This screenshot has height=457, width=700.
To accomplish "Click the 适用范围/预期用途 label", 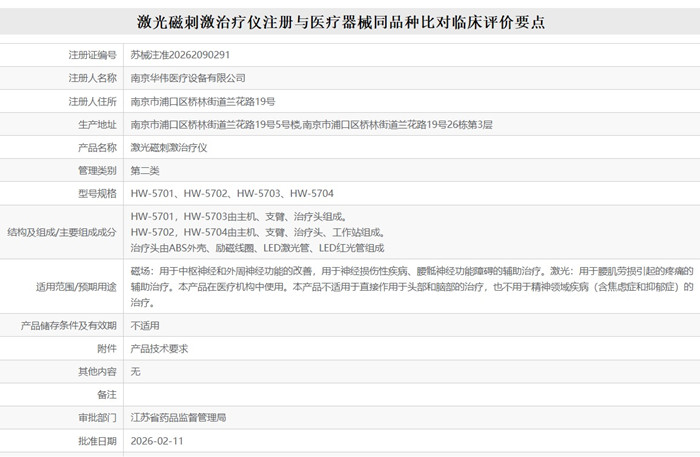I will pos(76,287).
